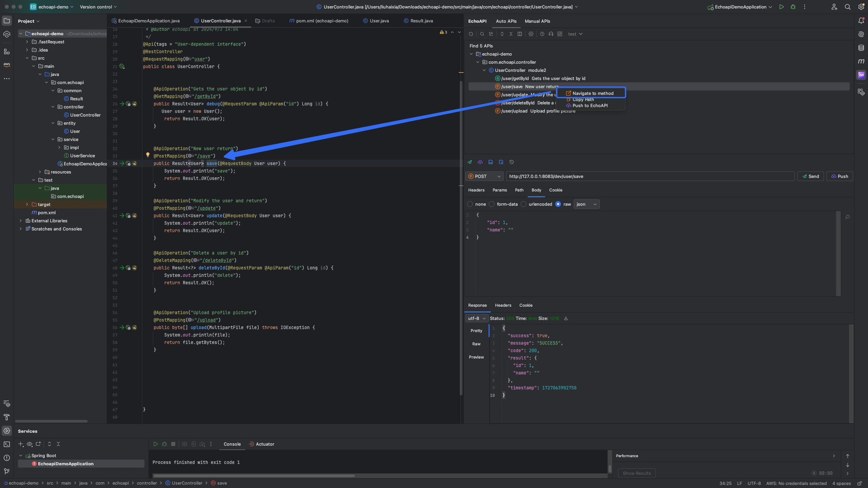This screenshot has width=868, height=488.
Task: Click the Send button
Action: (810, 176)
